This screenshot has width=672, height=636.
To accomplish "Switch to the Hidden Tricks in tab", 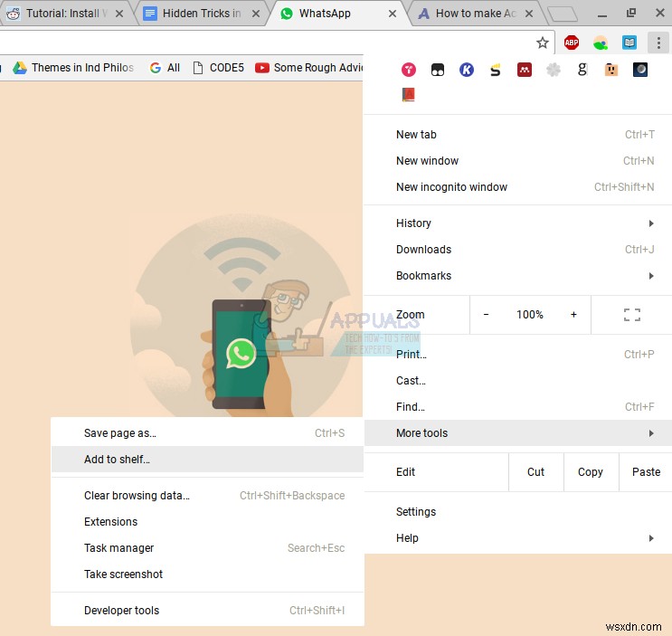I will 199,14.
